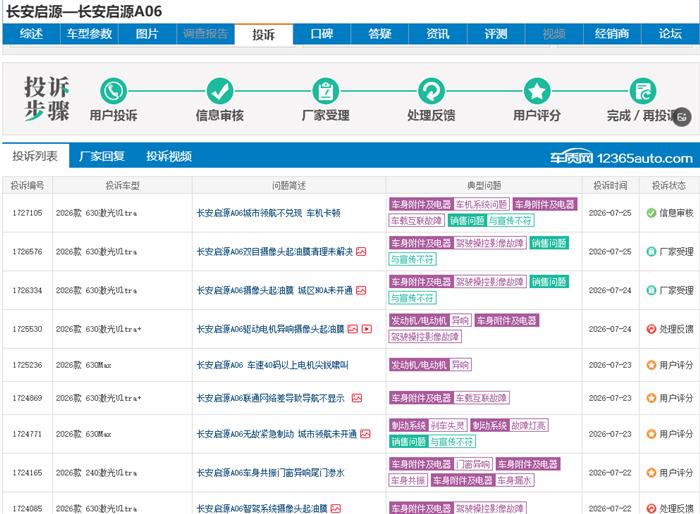Click the 用户投诉 phone step icon
Screen dimensions: 700x514
113,91
